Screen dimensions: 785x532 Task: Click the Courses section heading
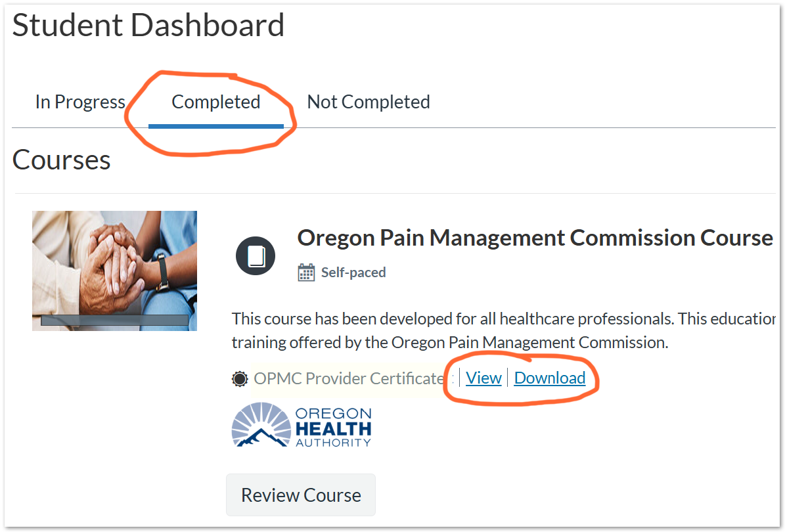click(62, 160)
